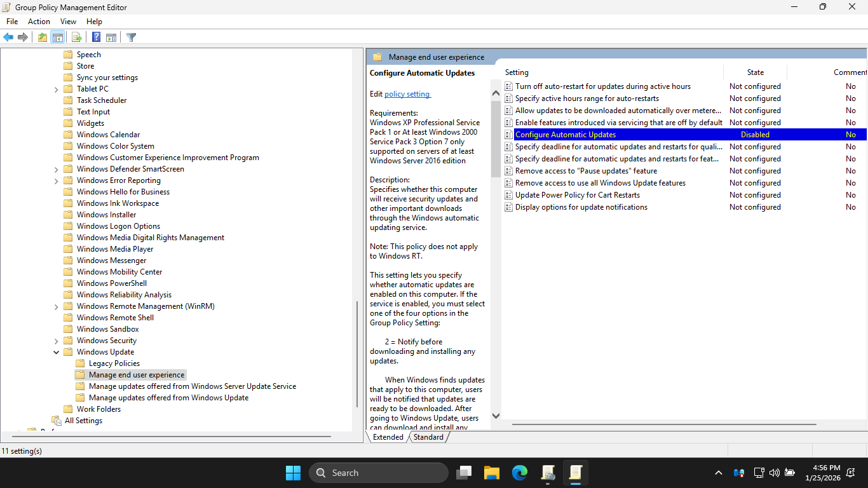Expand Windows Defender SmartScreen node
868x488 pixels.
(57, 170)
